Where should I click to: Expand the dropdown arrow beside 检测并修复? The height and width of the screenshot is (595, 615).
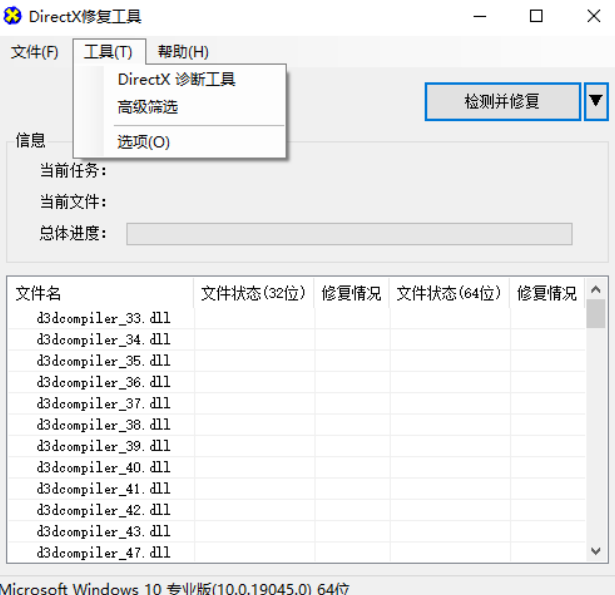point(596,102)
